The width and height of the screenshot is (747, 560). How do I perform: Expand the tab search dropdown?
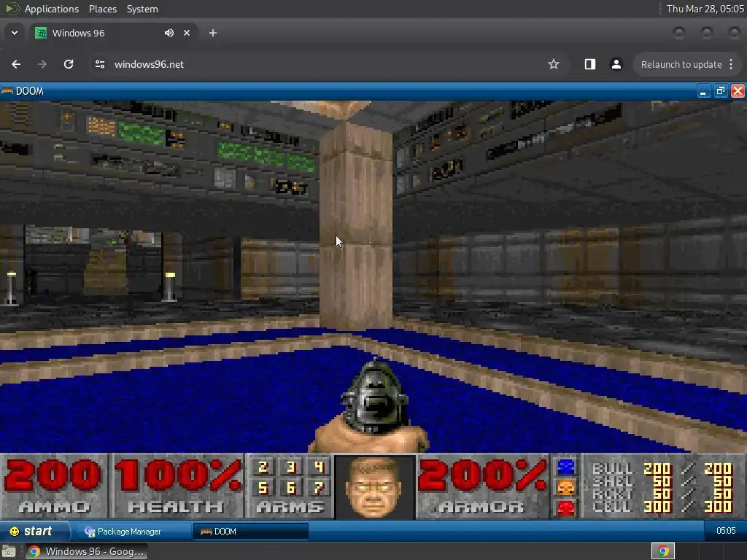point(15,33)
